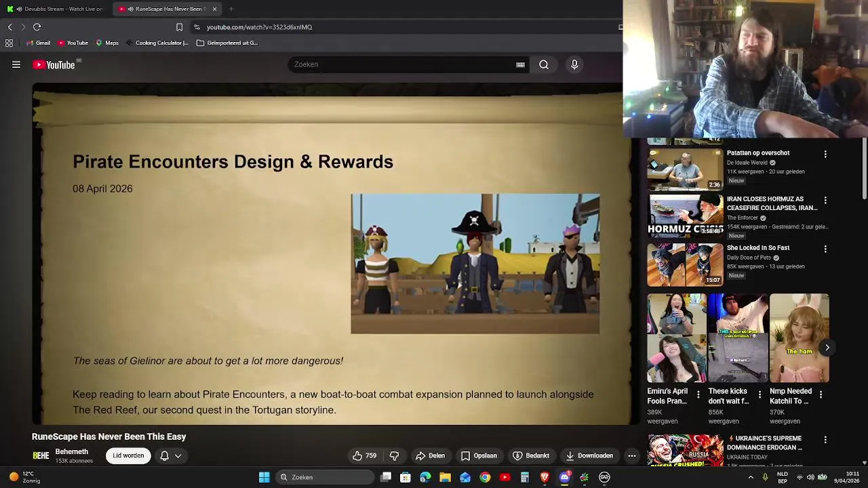Image resolution: width=868 pixels, height=488 pixels.
Task: Open the Cooking Calculator bookmark
Action: click(157, 43)
